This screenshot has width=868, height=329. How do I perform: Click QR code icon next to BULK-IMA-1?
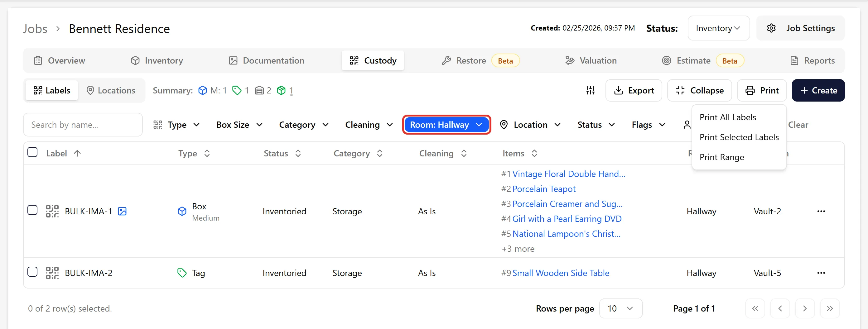52,211
